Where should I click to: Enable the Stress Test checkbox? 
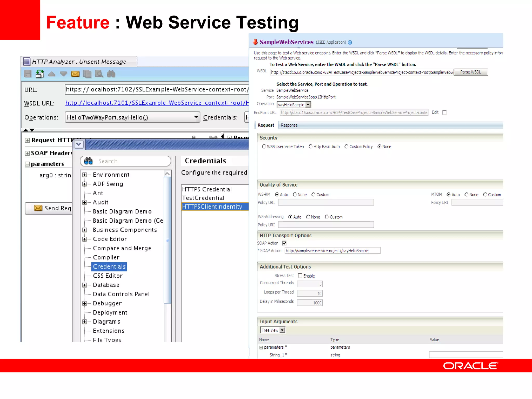[x=300, y=276]
